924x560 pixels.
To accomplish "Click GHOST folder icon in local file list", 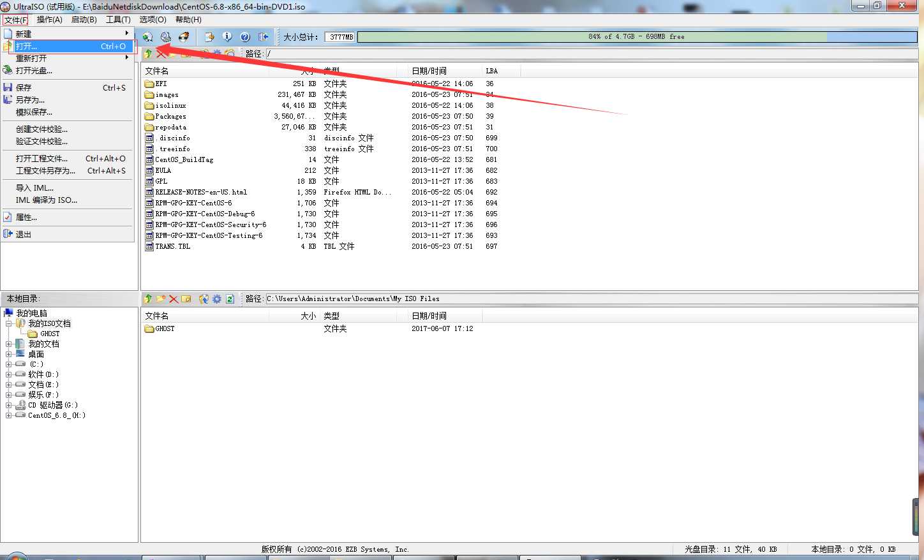I will point(149,328).
